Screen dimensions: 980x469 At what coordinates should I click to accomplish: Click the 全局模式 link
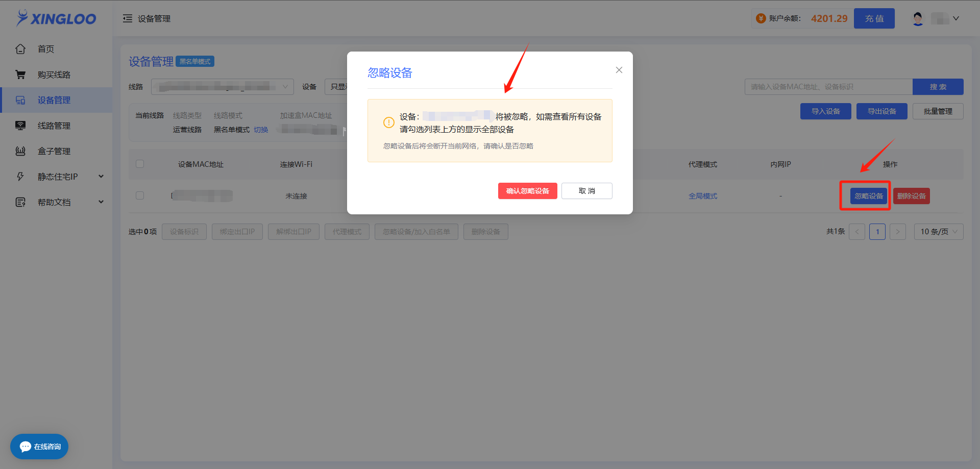703,196
